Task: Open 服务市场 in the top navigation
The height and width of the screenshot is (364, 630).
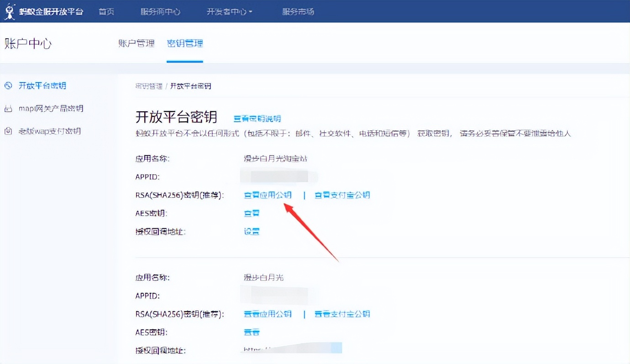Action: 298,11
